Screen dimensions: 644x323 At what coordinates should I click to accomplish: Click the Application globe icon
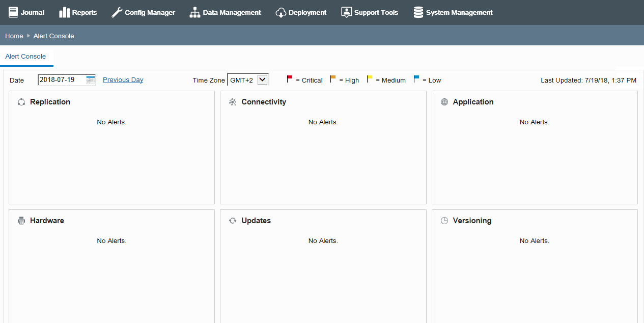(444, 102)
